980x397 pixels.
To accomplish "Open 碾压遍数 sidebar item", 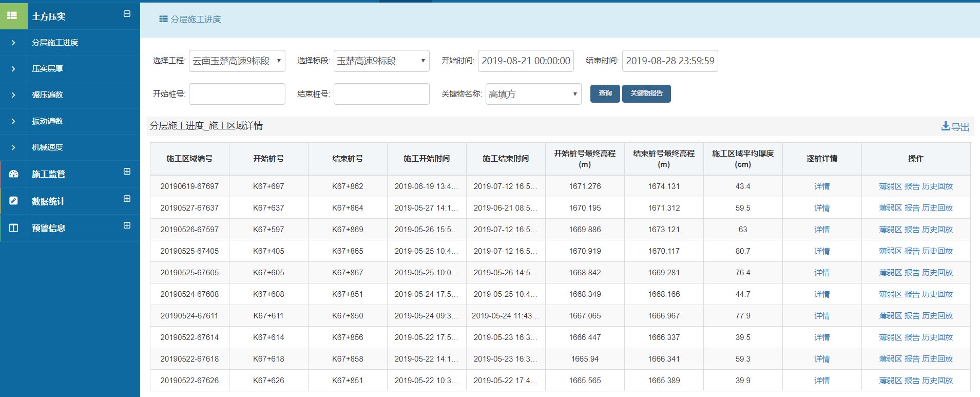I will [x=47, y=95].
